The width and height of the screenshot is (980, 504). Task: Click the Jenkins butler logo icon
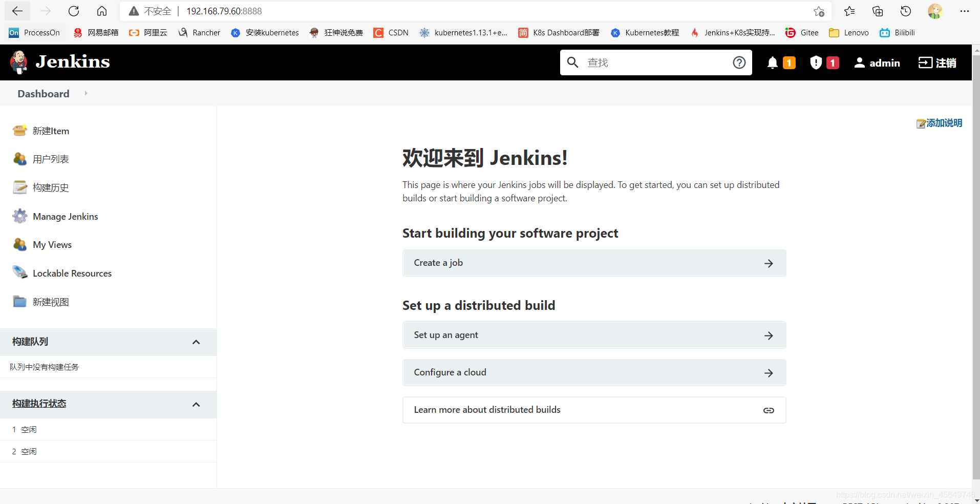click(19, 62)
